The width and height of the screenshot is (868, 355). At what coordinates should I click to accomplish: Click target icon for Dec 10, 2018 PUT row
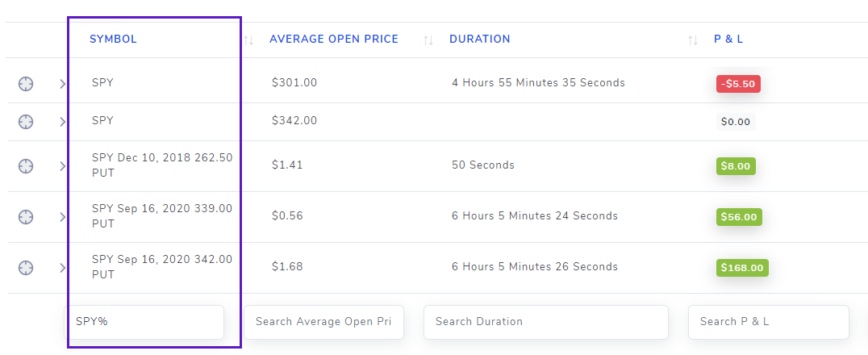point(26,165)
